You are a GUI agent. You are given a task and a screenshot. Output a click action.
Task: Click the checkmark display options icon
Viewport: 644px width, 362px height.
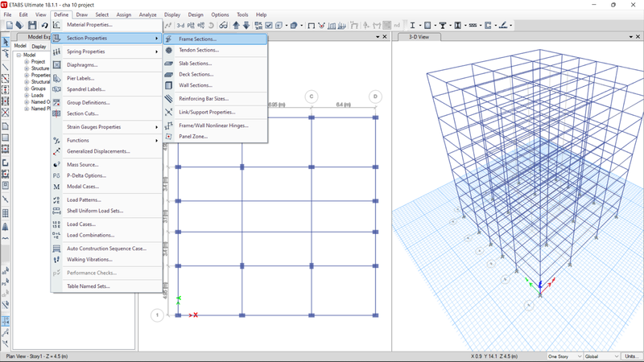pyautogui.click(x=269, y=26)
